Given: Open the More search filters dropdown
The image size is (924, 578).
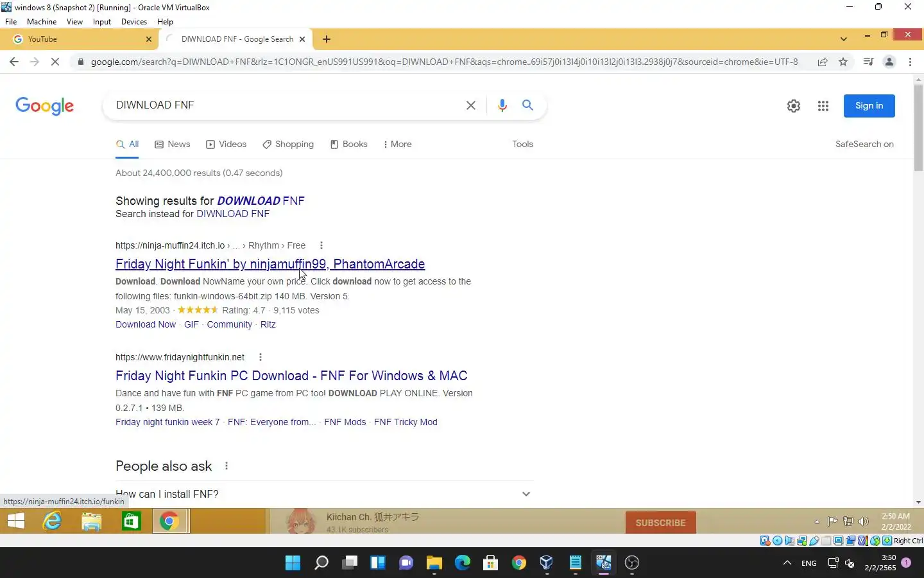Looking at the screenshot, I should (398, 144).
